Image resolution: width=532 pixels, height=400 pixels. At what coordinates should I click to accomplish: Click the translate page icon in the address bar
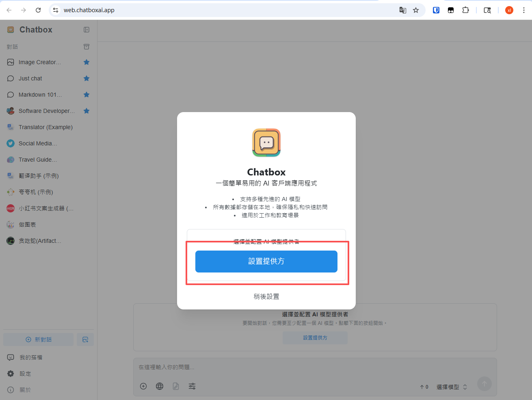(x=403, y=10)
